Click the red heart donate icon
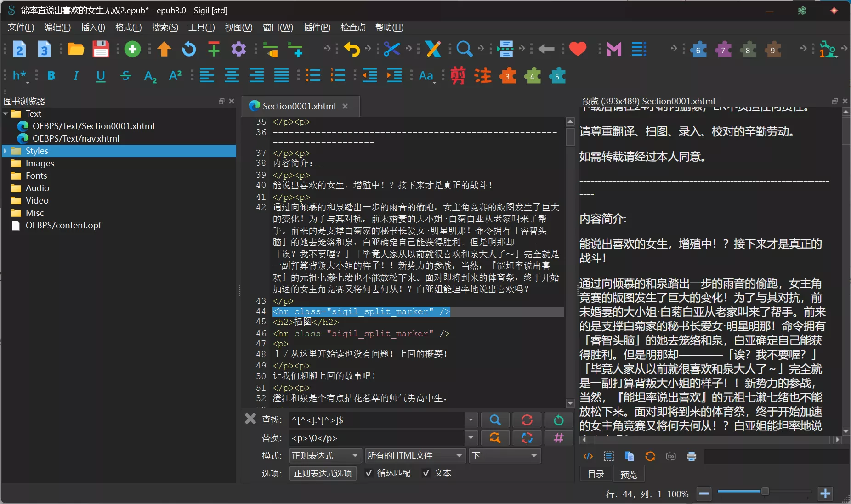Image resolution: width=851 pixels, height=504 pixels. coord(578,49)
